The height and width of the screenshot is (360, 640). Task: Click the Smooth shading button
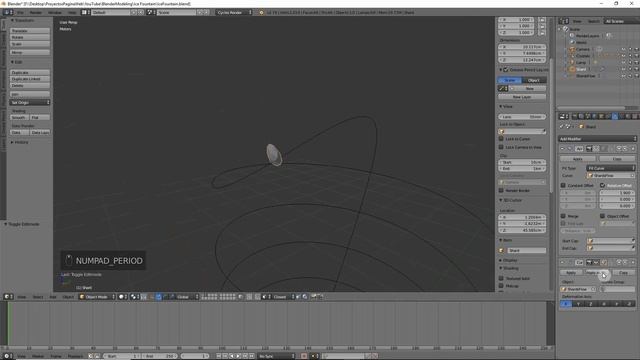(19, 117)
